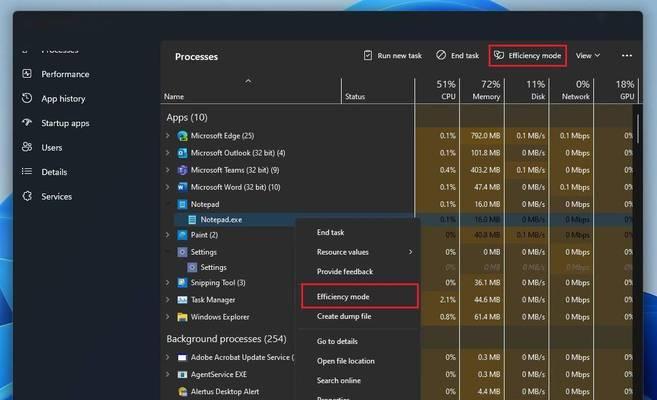Expand the Microsoft Teams group

(168, 170)
